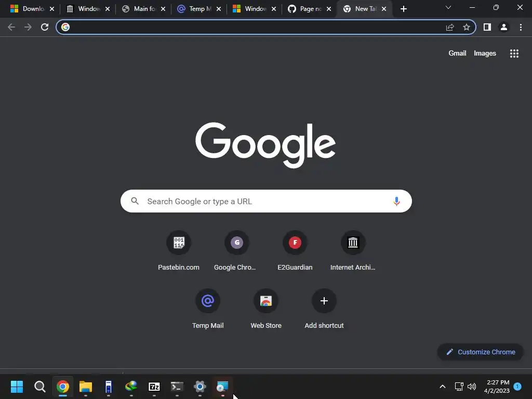Screen dimensions: 532x399
Task: Open a new tab with plus button
Action: click(403, 9)
